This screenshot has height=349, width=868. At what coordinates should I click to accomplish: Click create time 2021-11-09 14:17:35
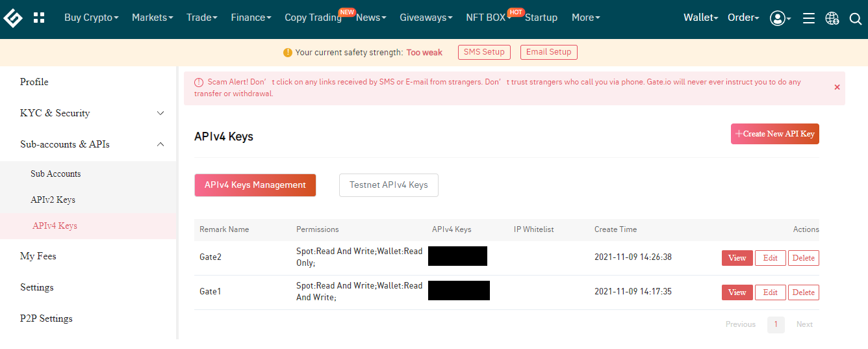633,292
